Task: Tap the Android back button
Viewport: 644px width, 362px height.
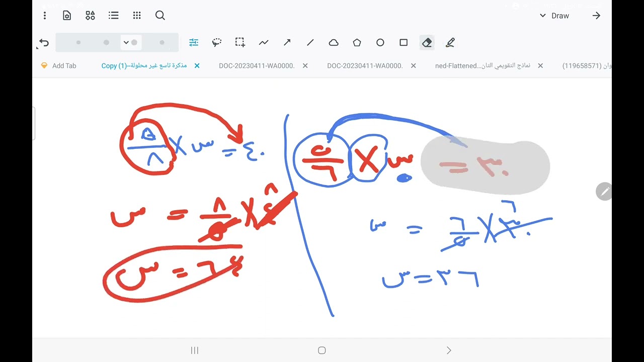Action: tap(449, 350)
